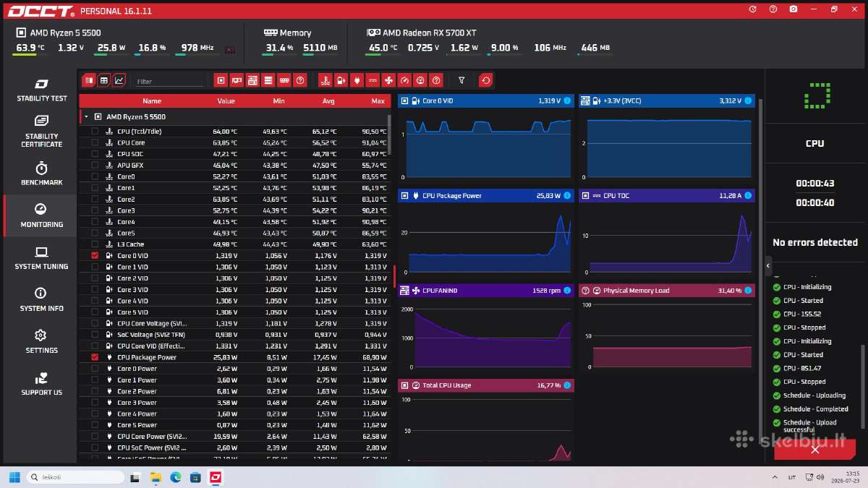868x488 pixels.
Task: Open File Explorer from the taskbar
Action: 156,477
